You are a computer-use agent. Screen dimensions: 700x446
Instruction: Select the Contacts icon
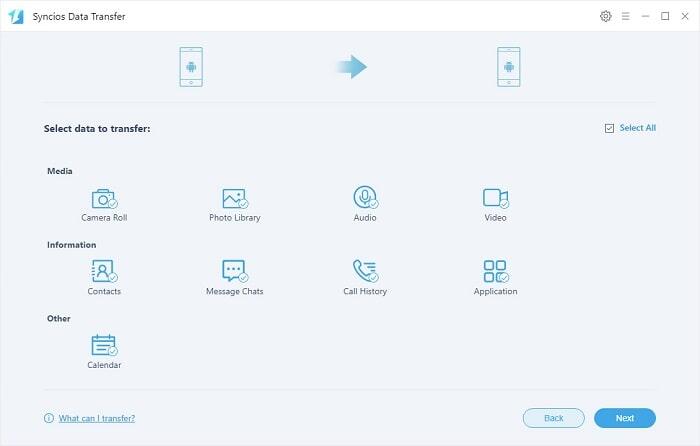point(104,271)
